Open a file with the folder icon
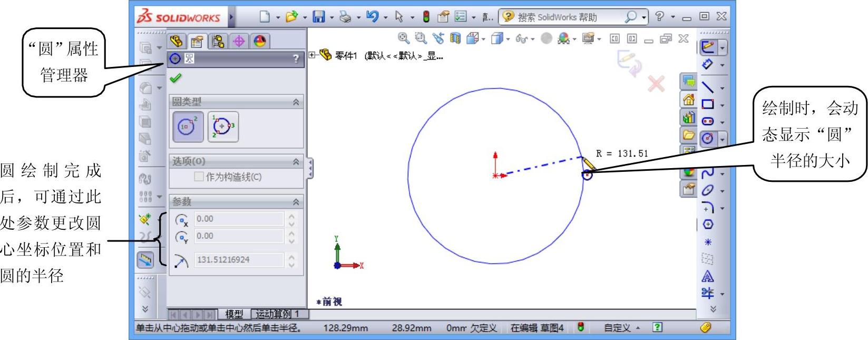868x340 pixels. click(x=291, y=17)
